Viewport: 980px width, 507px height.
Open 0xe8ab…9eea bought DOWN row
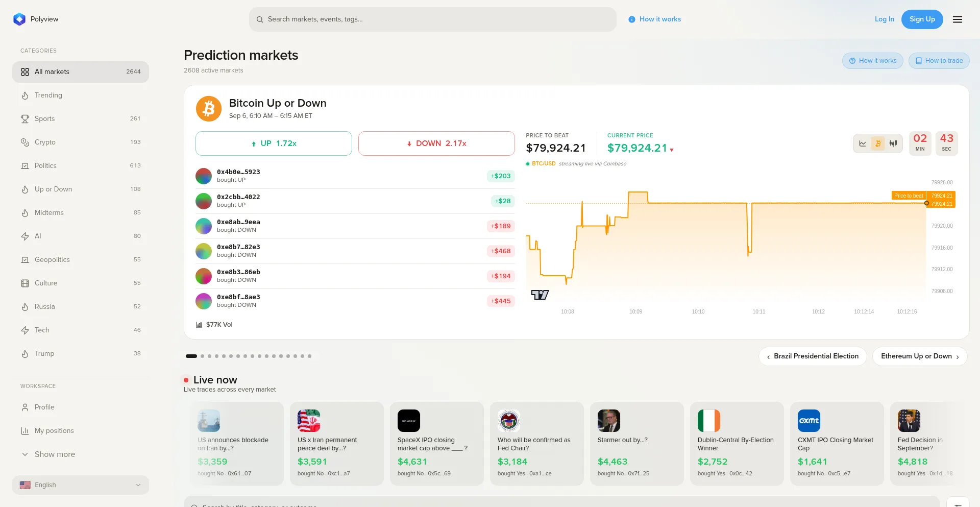[355, 226]
